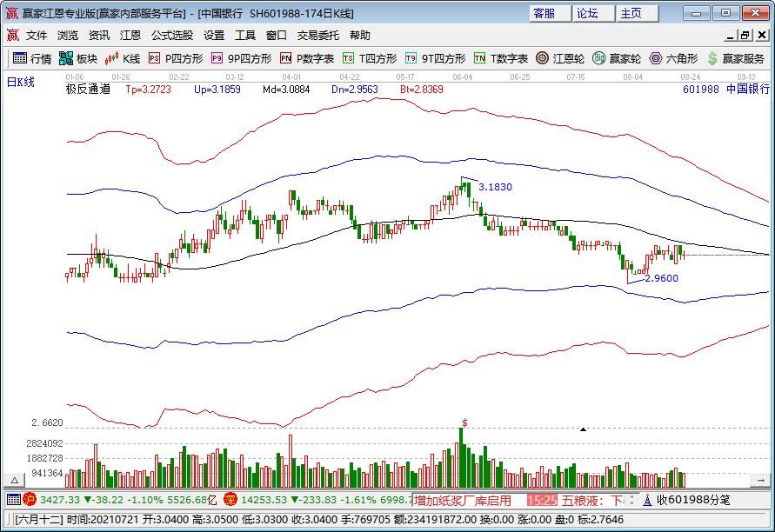Image resolution: width=775 pixels, height=532 pixels.
Task: Open P四方形 tool
Action: 176,58
